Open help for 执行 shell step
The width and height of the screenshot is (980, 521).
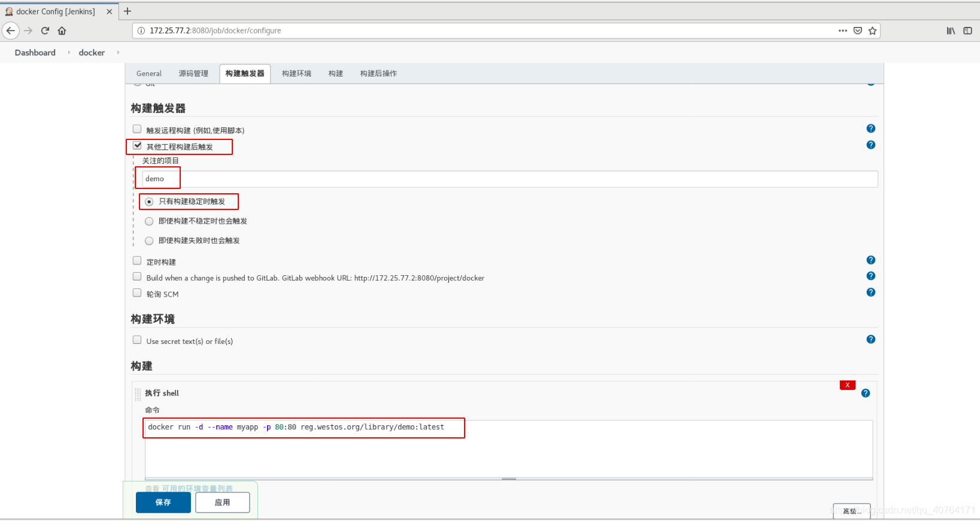point(866,393)
